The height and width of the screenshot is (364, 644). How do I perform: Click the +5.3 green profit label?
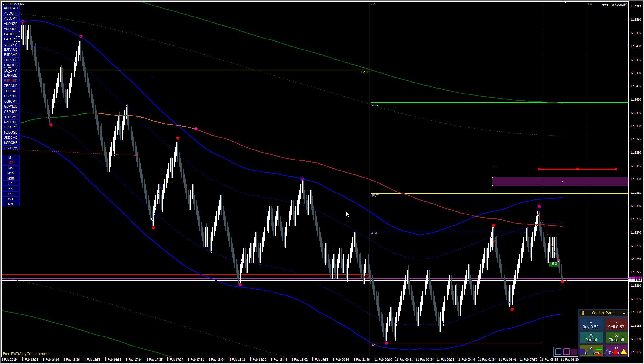click(x=553, y=264)
